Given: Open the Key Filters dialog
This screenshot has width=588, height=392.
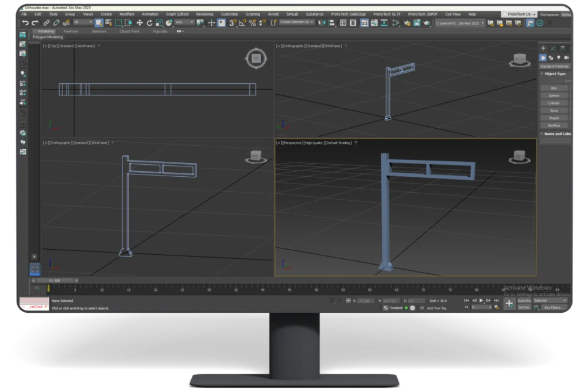Looking at the screenshot, I should point(553,308).
